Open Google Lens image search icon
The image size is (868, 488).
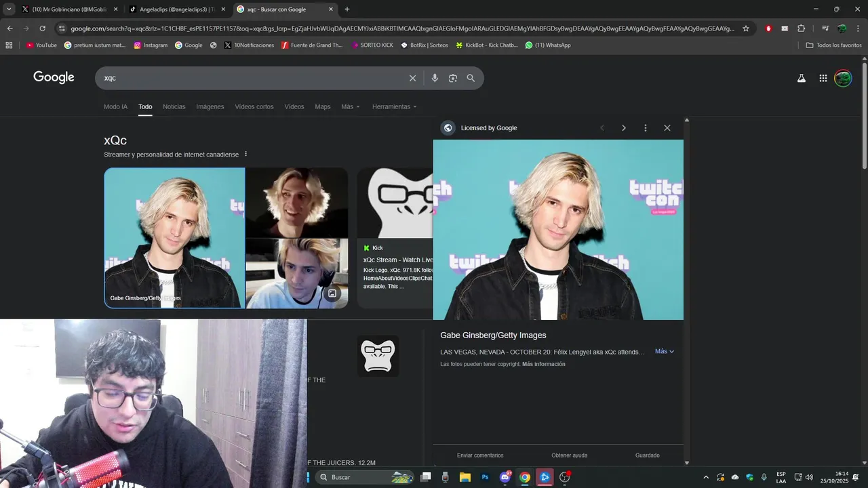[453, 78]
